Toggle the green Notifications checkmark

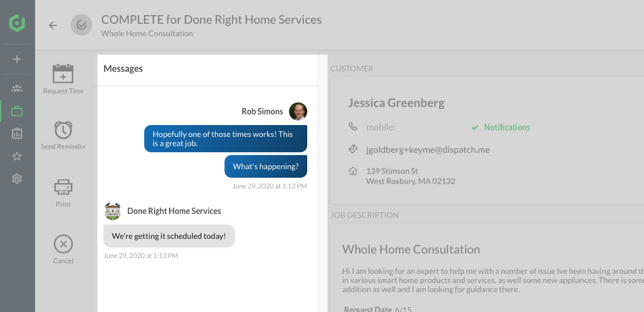tap(475, 127)
